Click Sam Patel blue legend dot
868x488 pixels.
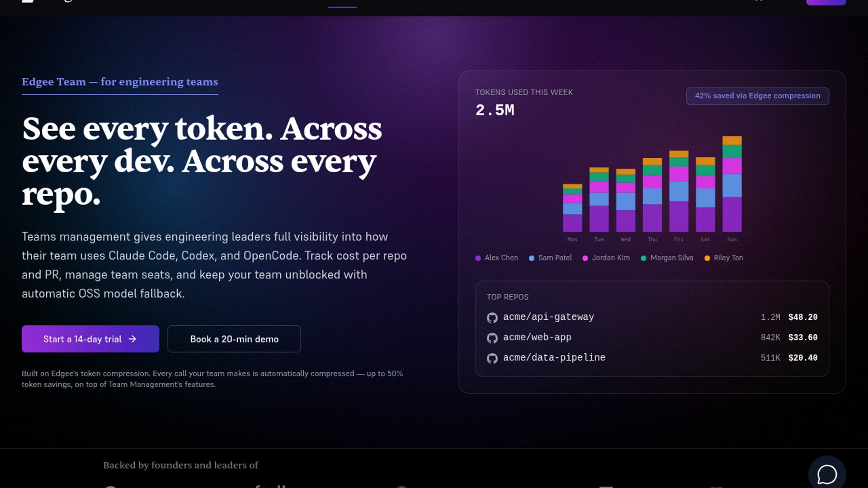click(532, 258)
